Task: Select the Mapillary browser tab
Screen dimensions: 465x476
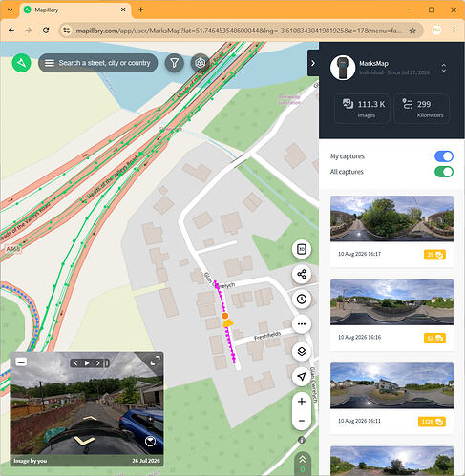Action: tap(75, 10)
